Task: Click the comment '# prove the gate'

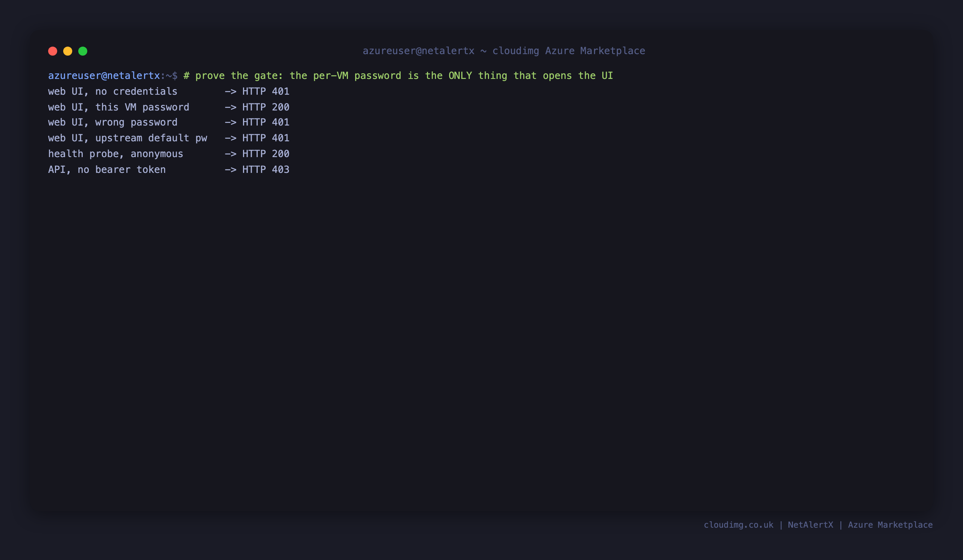Action: point(234,76)
